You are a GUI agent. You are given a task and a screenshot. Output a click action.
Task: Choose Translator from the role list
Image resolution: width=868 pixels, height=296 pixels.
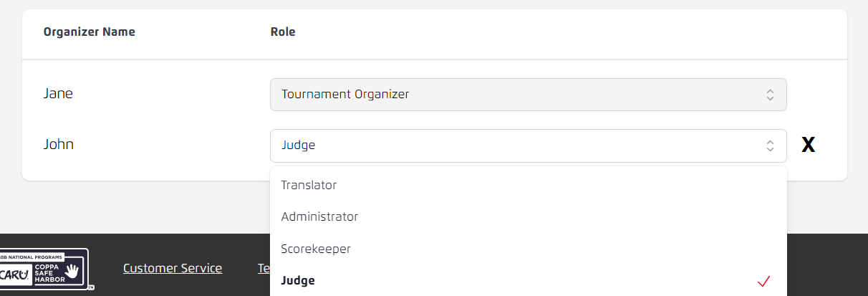309,185
